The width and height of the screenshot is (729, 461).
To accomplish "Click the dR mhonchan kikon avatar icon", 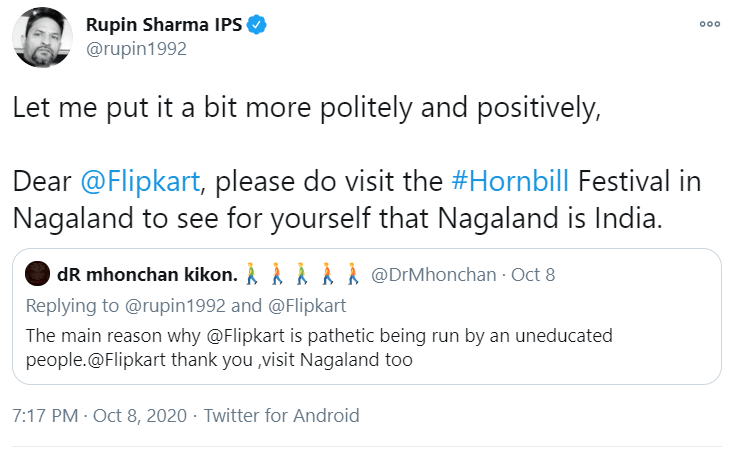I will pyautogui.click(x=37, y=274).
